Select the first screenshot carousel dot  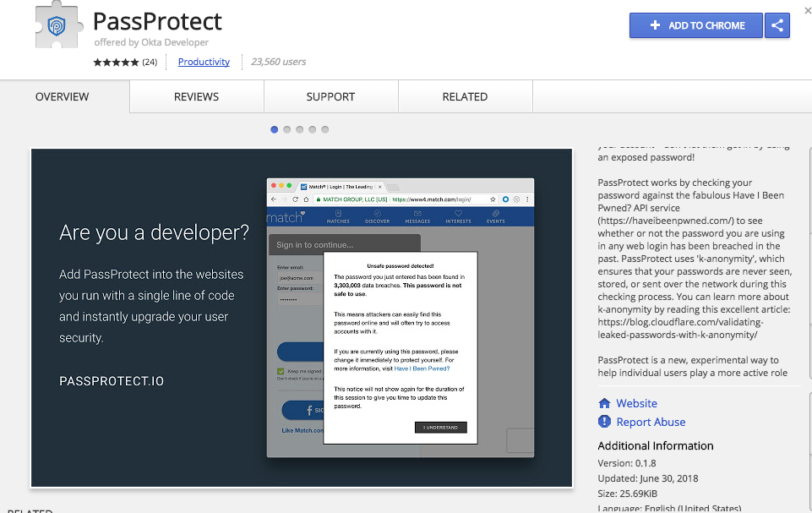click(275, 129)
